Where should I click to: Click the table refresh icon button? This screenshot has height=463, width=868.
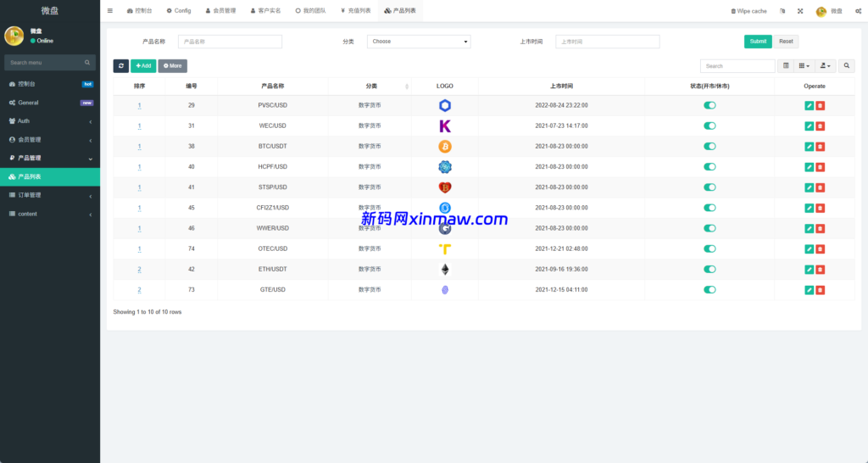pyautogui.click(x=120, y=66)
